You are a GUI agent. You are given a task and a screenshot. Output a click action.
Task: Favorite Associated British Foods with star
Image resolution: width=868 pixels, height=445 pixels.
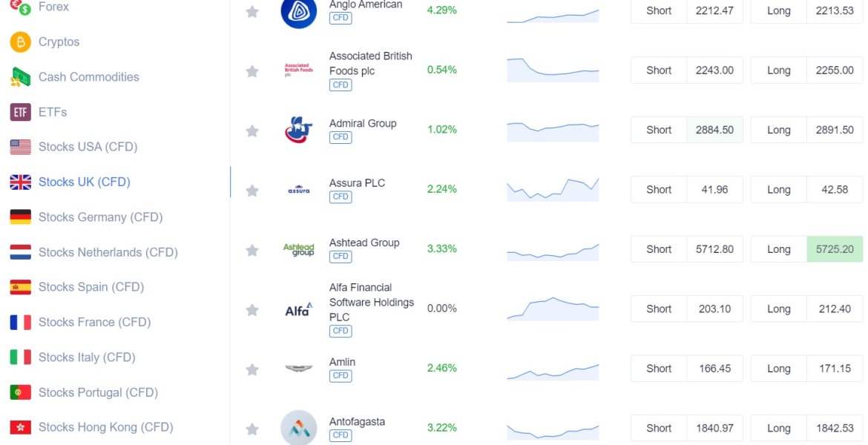coord(252,71)
